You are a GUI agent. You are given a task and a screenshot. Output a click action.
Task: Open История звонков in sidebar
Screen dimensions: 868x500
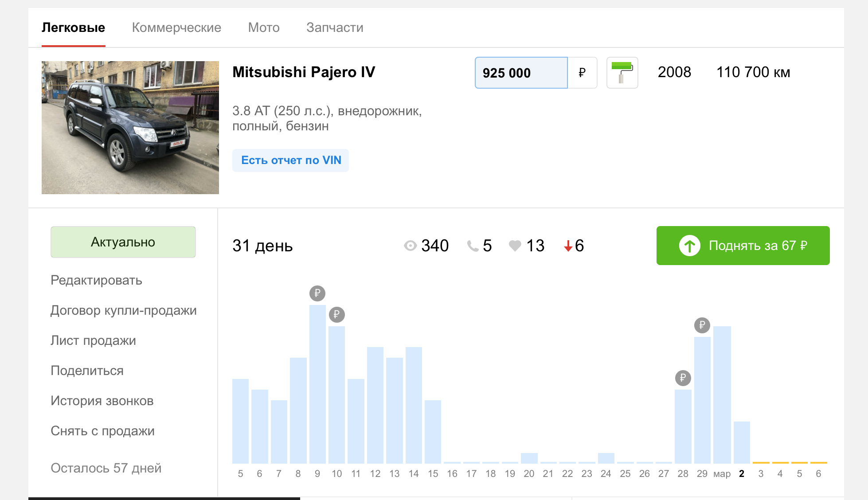point(102,401)
